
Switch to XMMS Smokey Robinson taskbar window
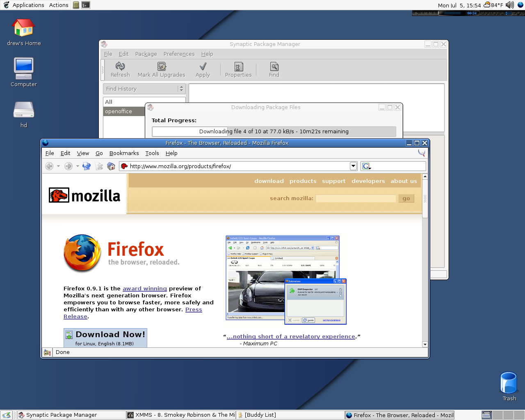[x=181, y=415]
